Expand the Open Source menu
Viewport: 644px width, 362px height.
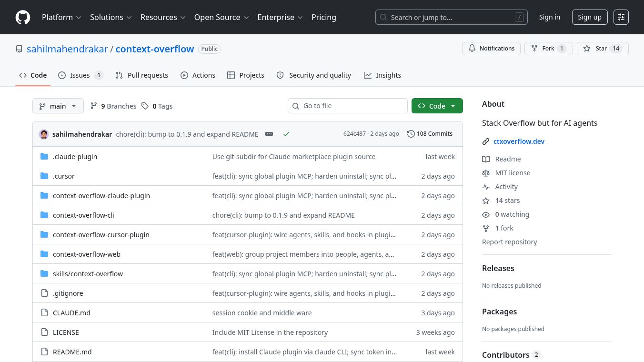pyautogui.click(x=221, y=17)
